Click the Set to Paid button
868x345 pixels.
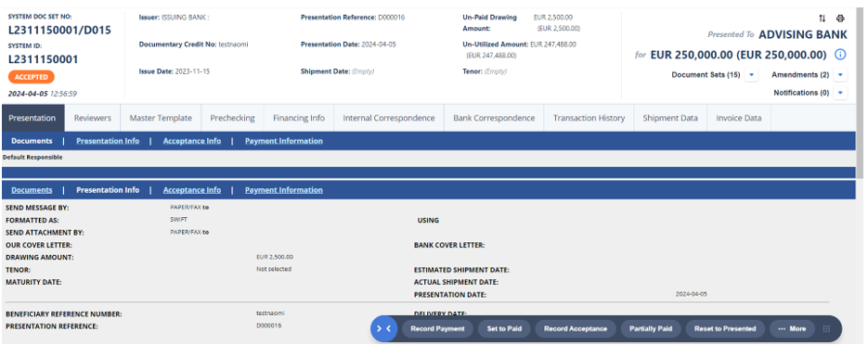click(x=504, y=329)
